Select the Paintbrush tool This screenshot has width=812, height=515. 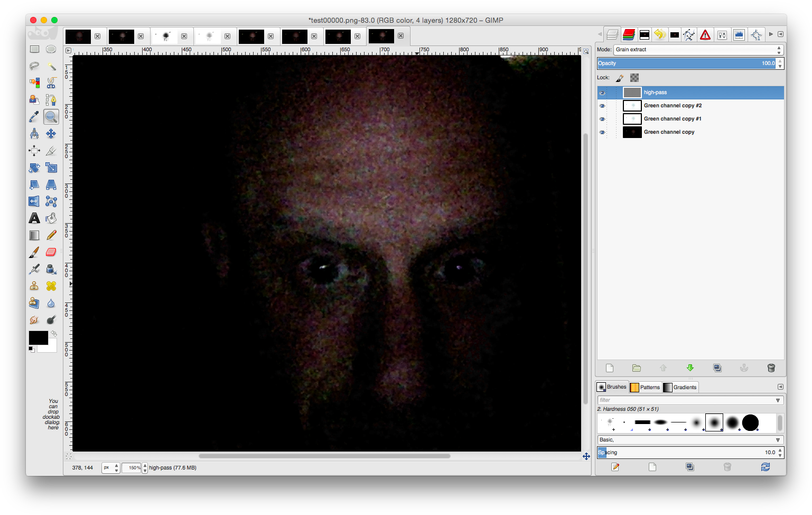pyautogui.click(x=34, y=252)
